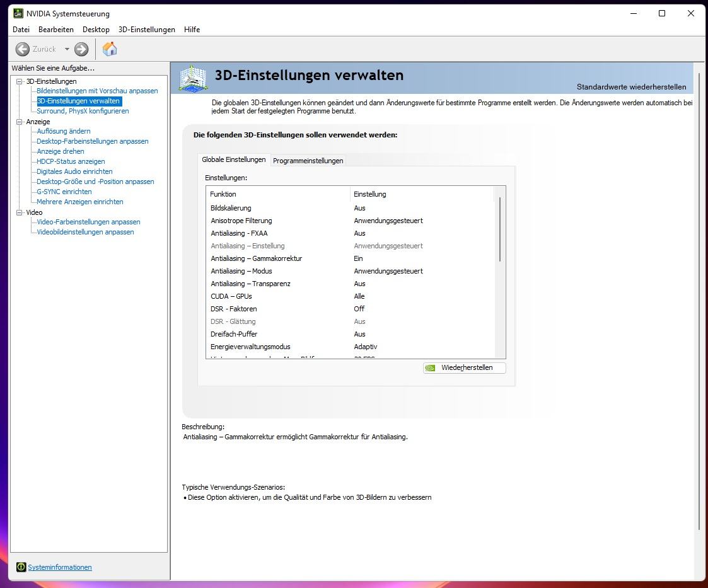This screenshot has width=708, height=588.
Task: Open the Hilfe menu
Action: pyautogui.click(x=192, y=30)
